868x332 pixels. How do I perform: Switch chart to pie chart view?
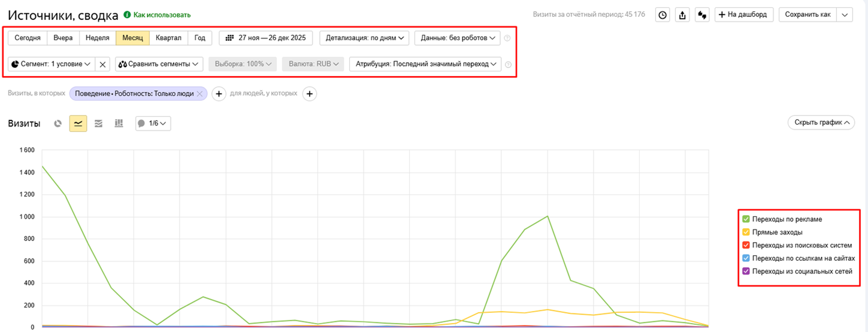pos(58,123)
